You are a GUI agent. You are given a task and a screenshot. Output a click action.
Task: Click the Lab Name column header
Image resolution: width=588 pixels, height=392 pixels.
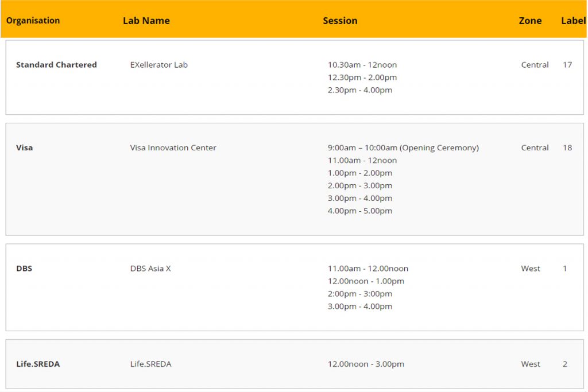(x=146, y=21)
